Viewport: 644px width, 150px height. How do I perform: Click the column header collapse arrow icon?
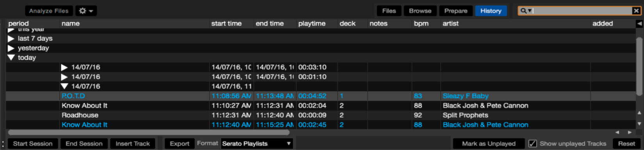point(639,23)
